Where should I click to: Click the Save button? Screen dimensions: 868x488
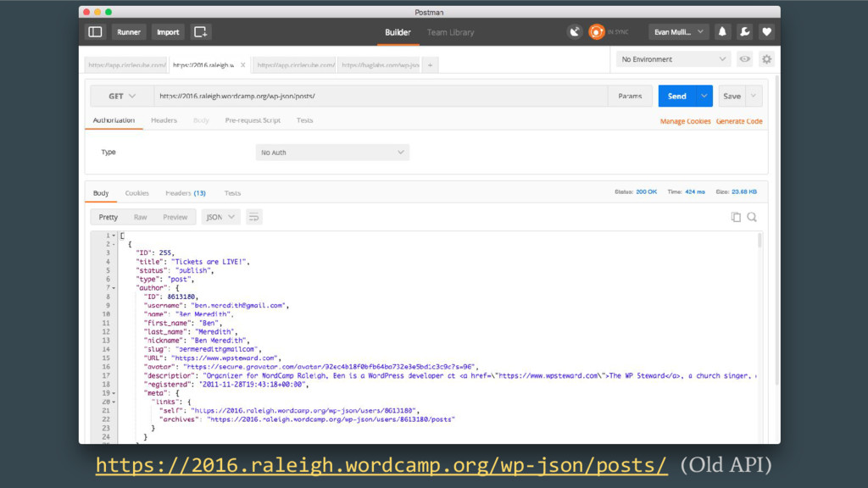tap(732, 97)
